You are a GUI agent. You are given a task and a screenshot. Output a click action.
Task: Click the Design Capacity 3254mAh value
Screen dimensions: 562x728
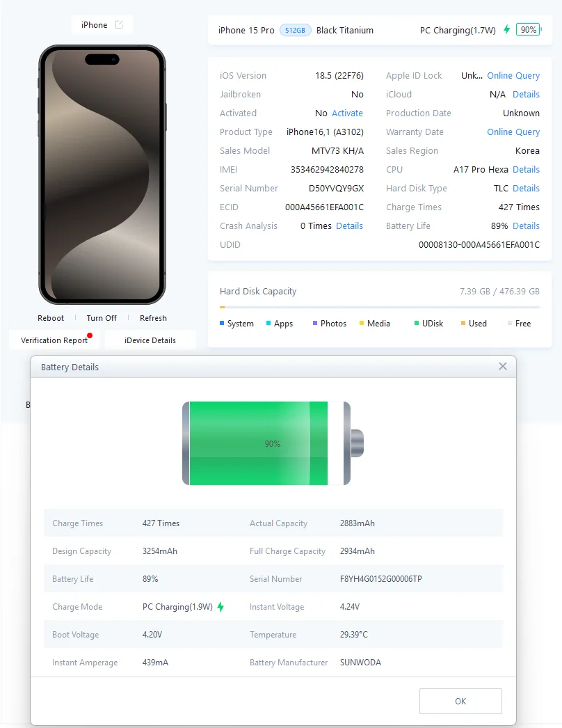160,551
